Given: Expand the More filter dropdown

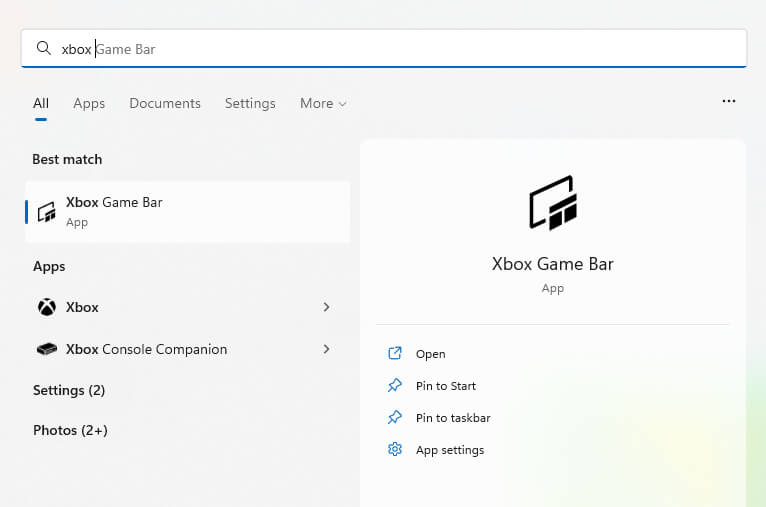Looking at the screenshot, I should pyautogui.click(x=323, y=103).
